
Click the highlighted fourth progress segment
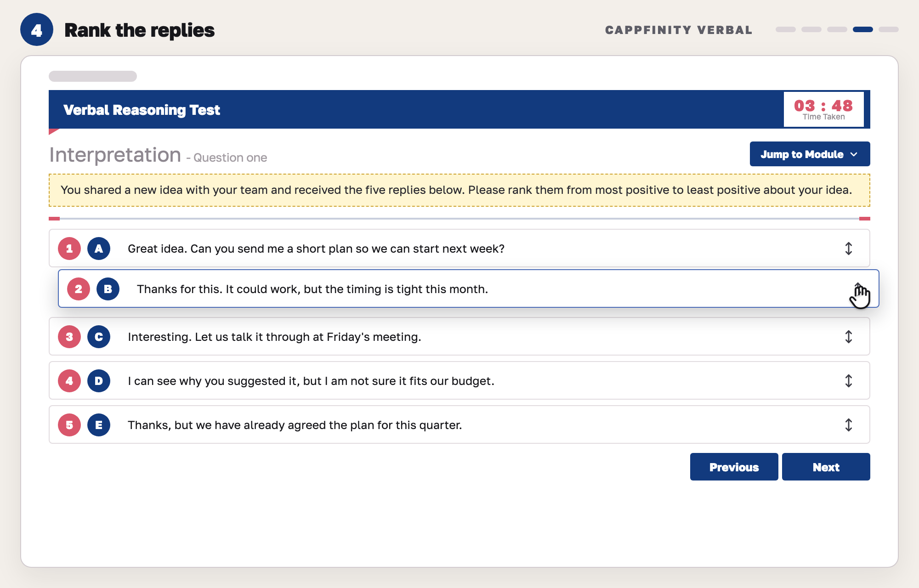pos(863,29)
